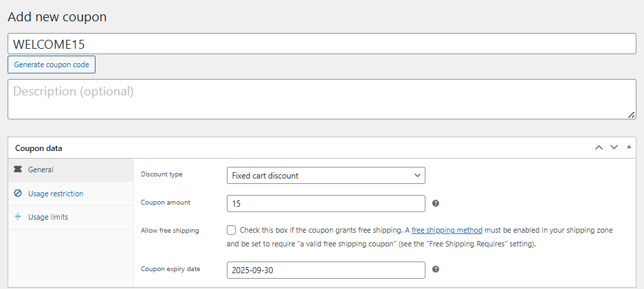The width and height of the screenshot is (644, 289).
Task: Click the Usage limits icon
Action: 18,217
